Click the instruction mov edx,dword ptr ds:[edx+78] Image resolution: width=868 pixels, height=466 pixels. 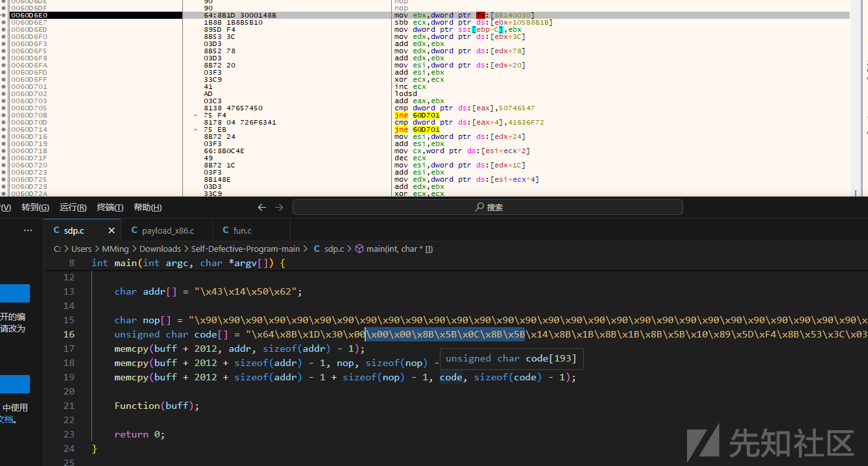460,51
